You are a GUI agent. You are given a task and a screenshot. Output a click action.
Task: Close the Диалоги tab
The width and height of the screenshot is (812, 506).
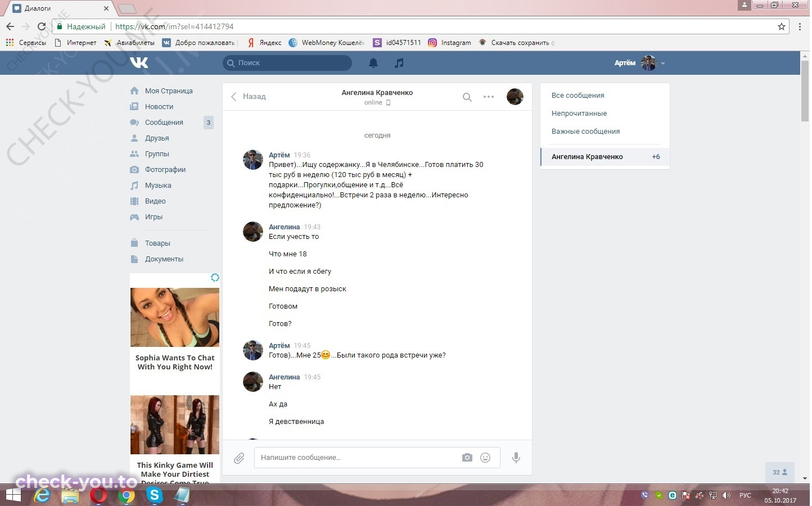coord(106,8)
